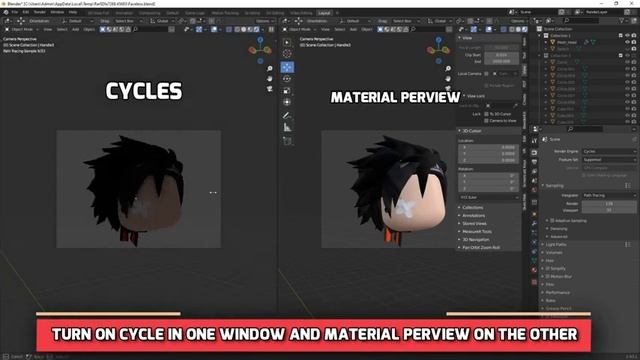The image size is (640, 360).
Task: Open Texture properties tab
Action: coord(534,282)
